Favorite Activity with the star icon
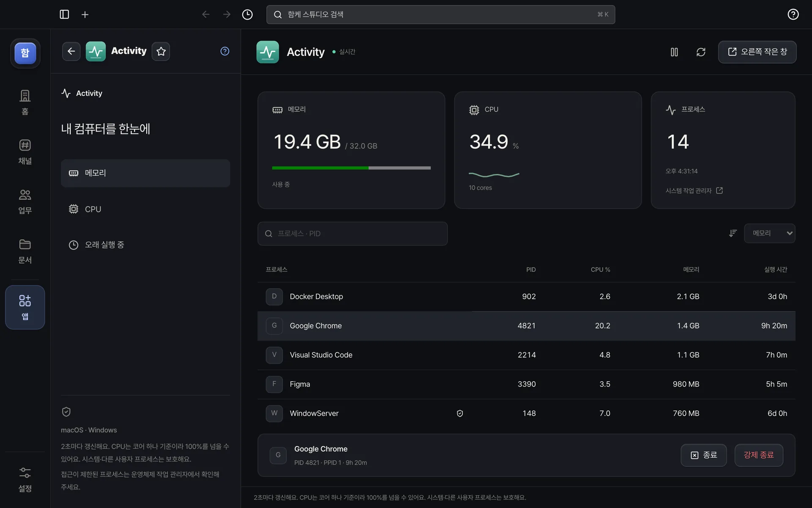This screenshot has width=812, height=508. 161,51
